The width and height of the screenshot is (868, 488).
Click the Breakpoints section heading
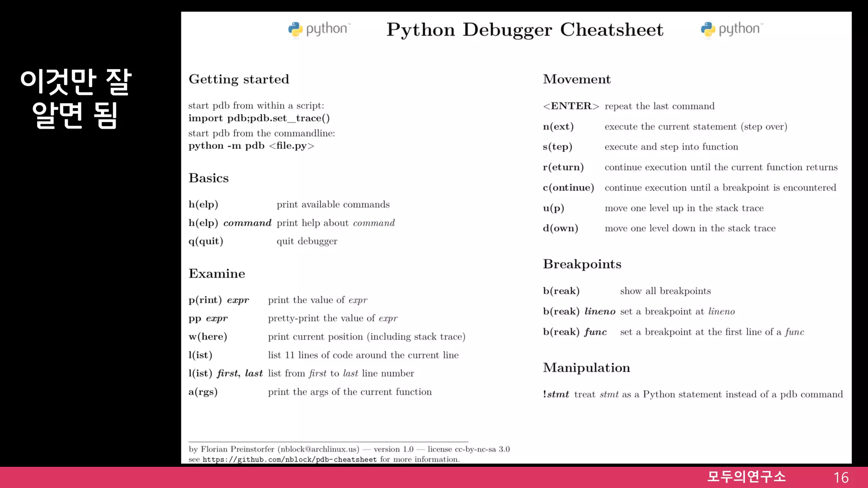coord(582,264)
